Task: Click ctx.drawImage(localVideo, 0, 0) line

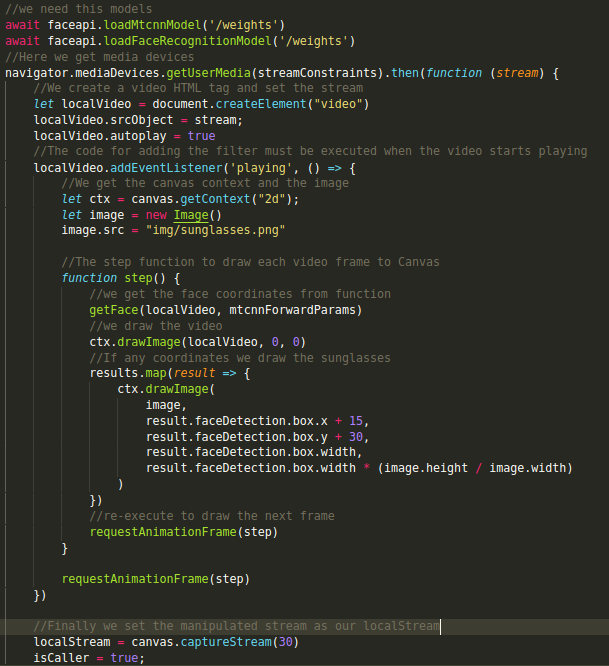Action: 197,341
